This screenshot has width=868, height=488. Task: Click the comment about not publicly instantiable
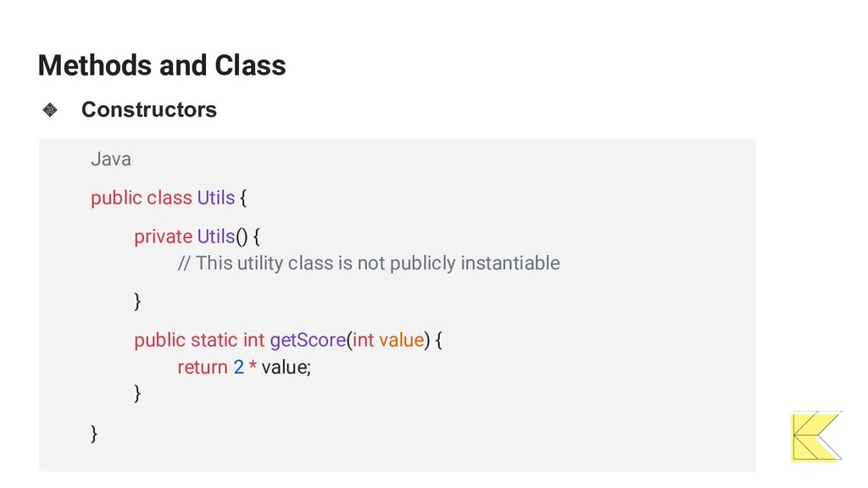pyautogui.click(x=369, y=263)
